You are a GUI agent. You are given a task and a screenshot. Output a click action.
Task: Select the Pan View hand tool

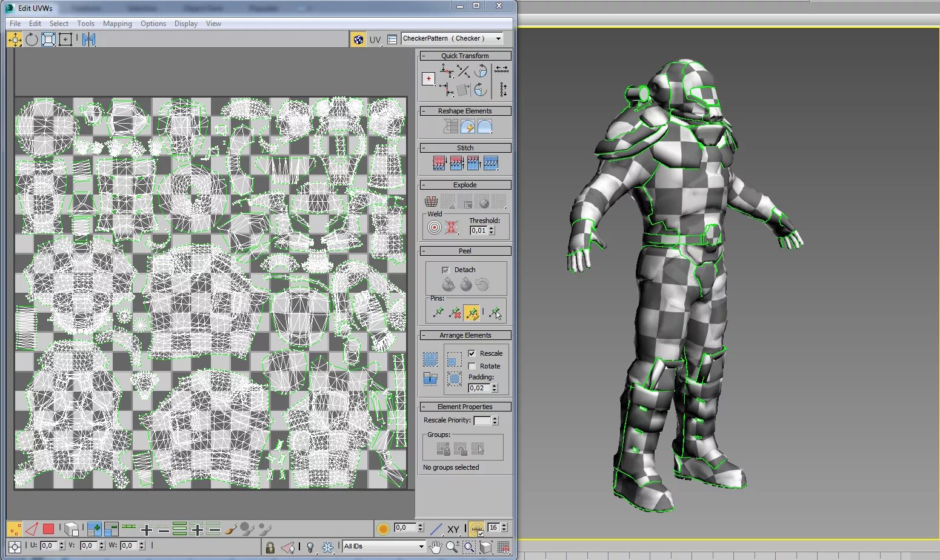tap(435, 547)
